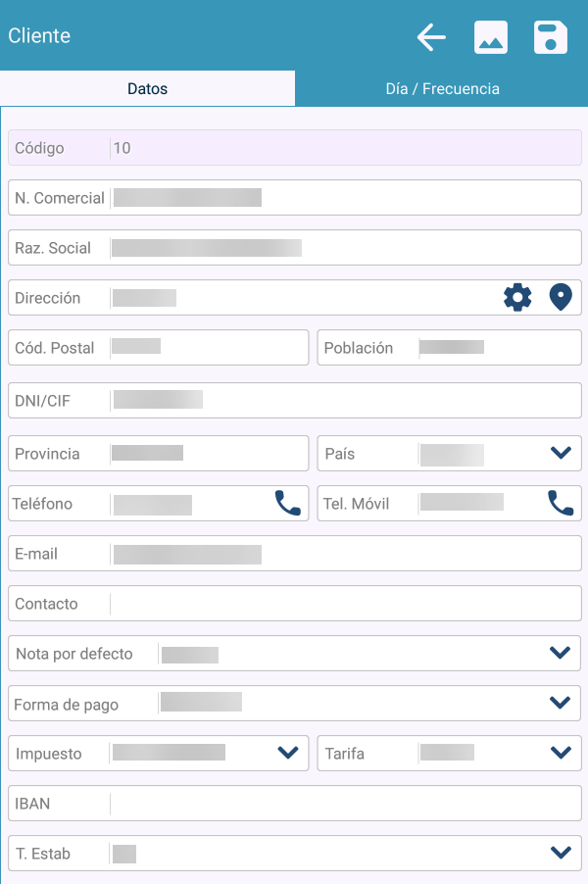588x884 pixels.
Task: Switch to the Datos tab
Action: (147, 89)
